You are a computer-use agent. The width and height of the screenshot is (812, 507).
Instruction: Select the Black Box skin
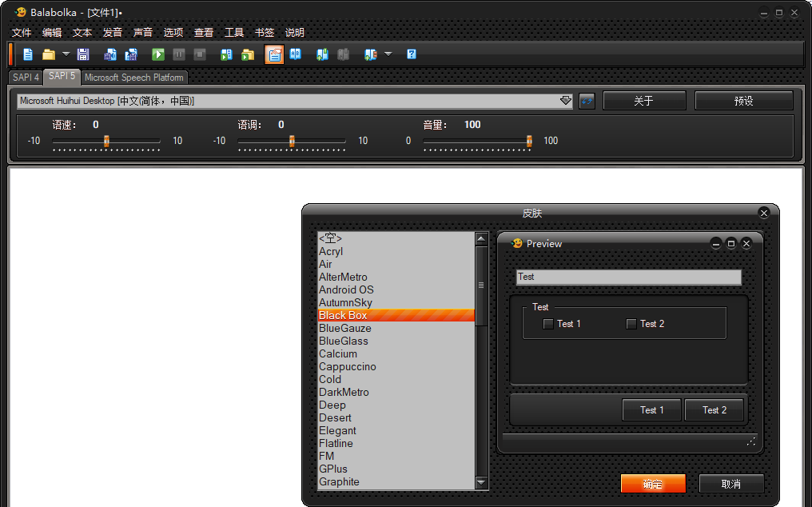[x=396, y=315]
